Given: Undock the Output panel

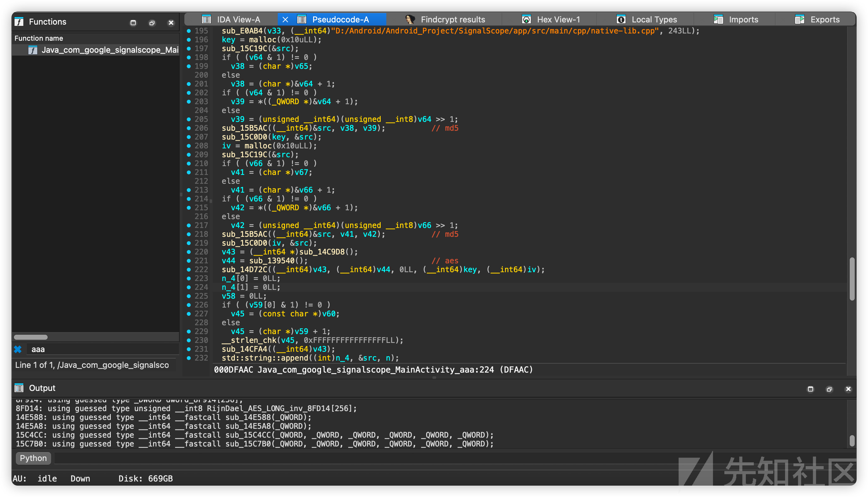Looking at the screenshot, I should pos(829,389).
